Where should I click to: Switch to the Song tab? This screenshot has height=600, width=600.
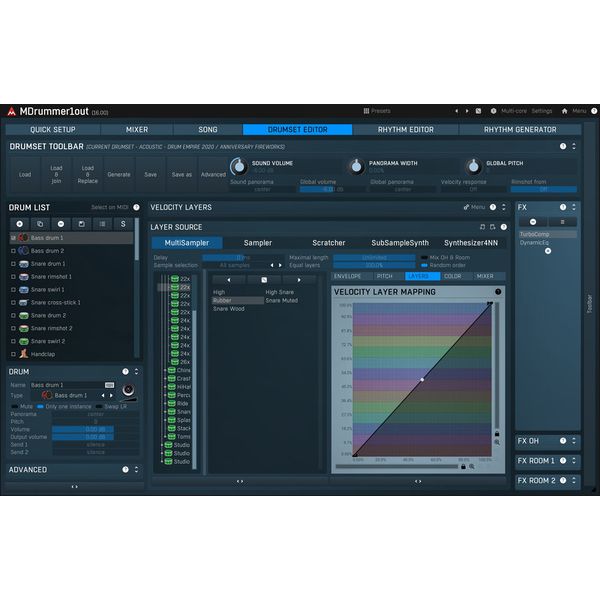[208, 130]
